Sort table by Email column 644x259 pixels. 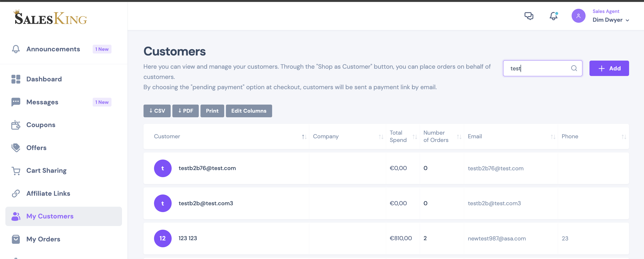coord(553,137)
